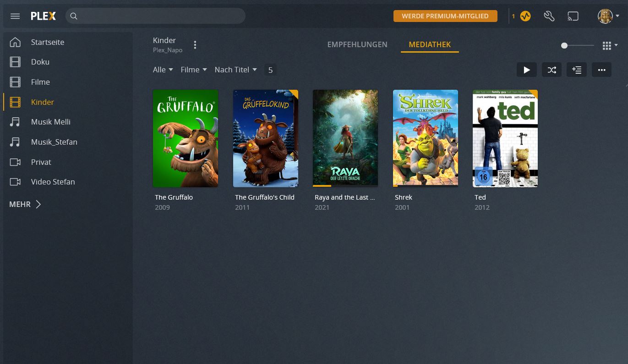Open the movie titled Shrek

pos(425,138)
